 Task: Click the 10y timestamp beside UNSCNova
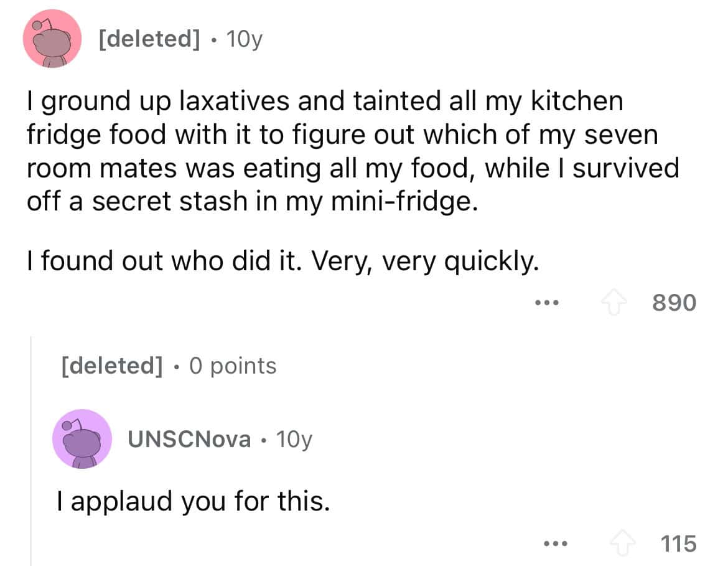[x=293, y=440]
